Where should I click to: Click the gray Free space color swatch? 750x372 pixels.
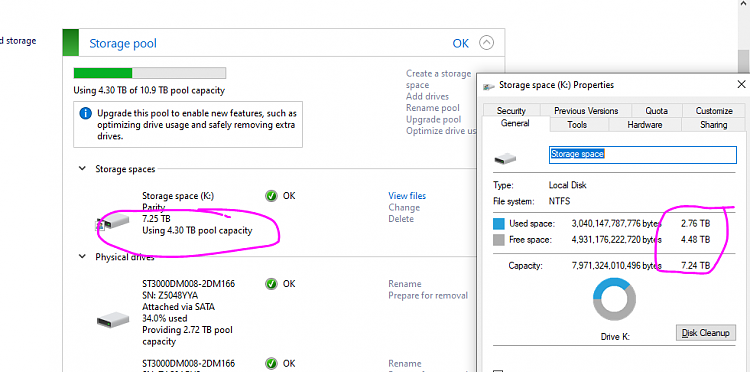[498, 239]
